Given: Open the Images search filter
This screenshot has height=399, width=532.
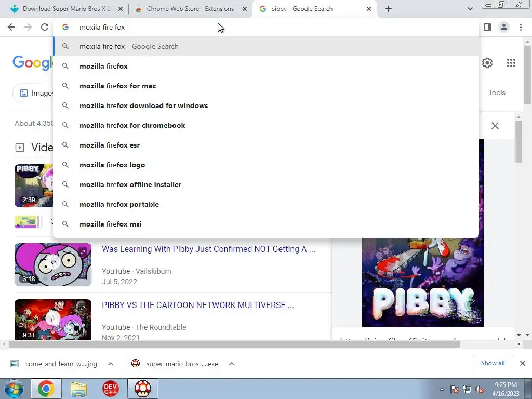Looking at the screenshot, I should [x=33, y=93].
